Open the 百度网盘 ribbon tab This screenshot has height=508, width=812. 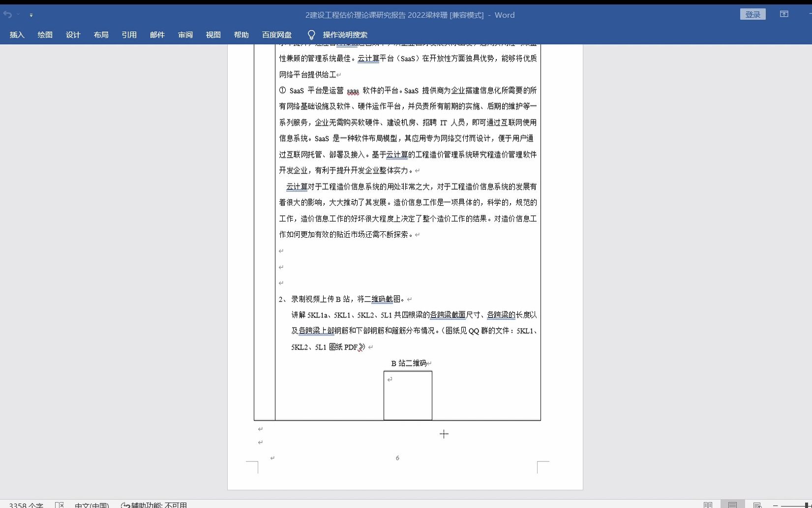tap(277, 35)
